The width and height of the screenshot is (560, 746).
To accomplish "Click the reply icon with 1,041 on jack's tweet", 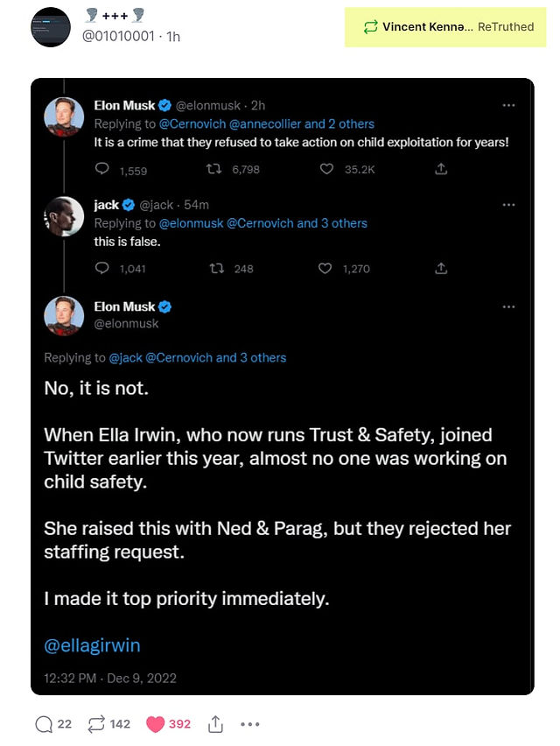I will point(101,268).
